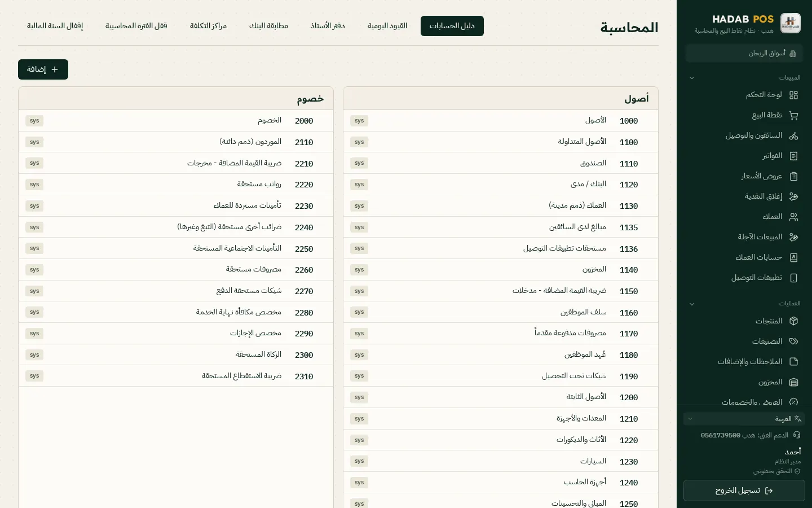Click the bicycle icon for السائقون والتوصيل

793,135
